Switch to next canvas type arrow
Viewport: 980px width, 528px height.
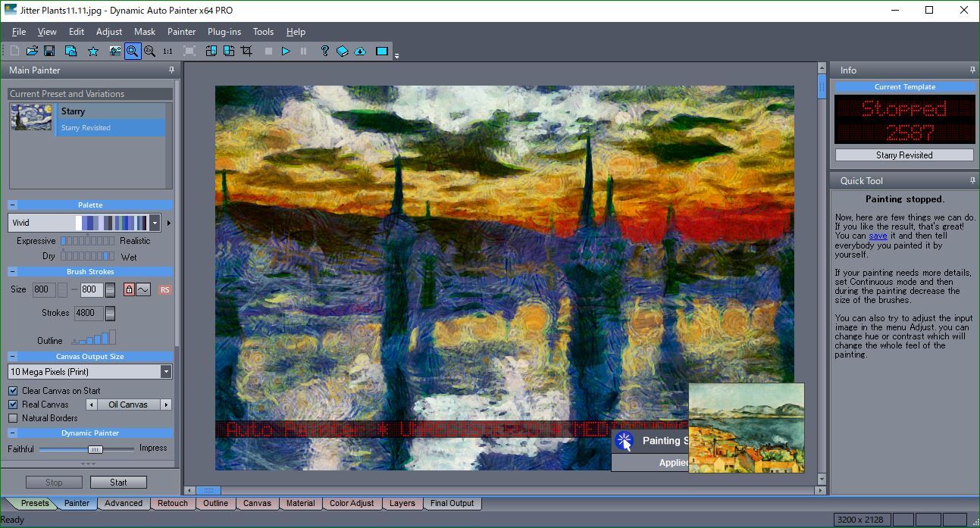click(166, 405)
